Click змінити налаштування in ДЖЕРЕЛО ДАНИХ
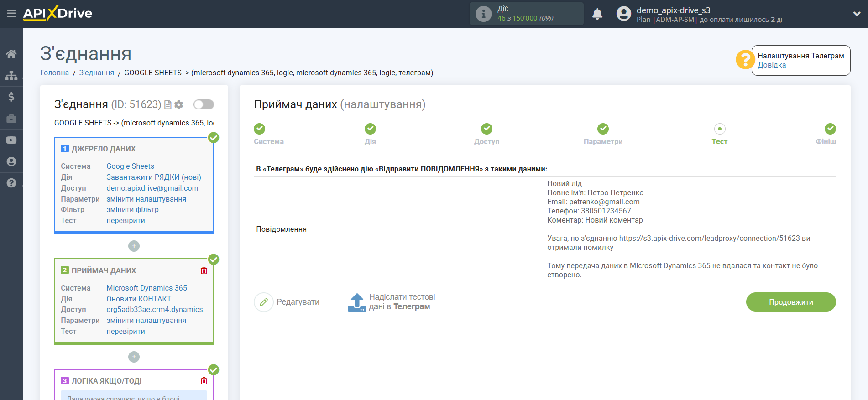The image size is (868, 400). pyautogui.click(x=146, y=199)
